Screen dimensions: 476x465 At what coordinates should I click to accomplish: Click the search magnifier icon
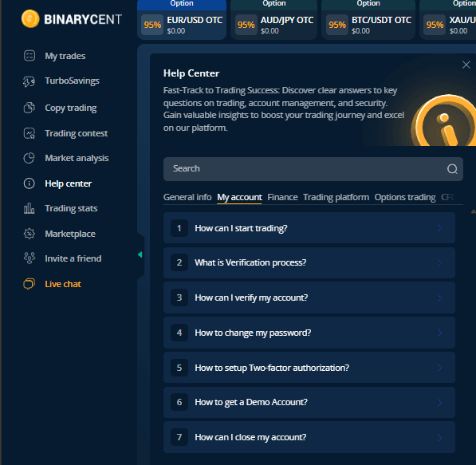pos(452,169)
